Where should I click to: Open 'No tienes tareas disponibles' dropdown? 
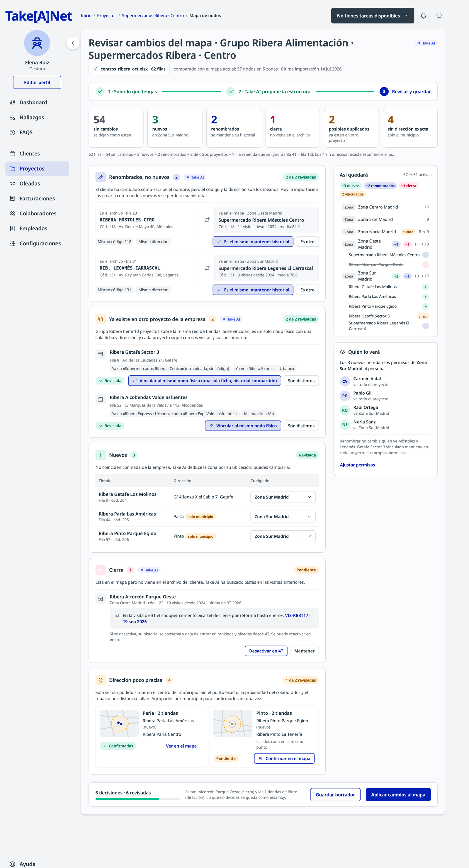tap(372, 16)
